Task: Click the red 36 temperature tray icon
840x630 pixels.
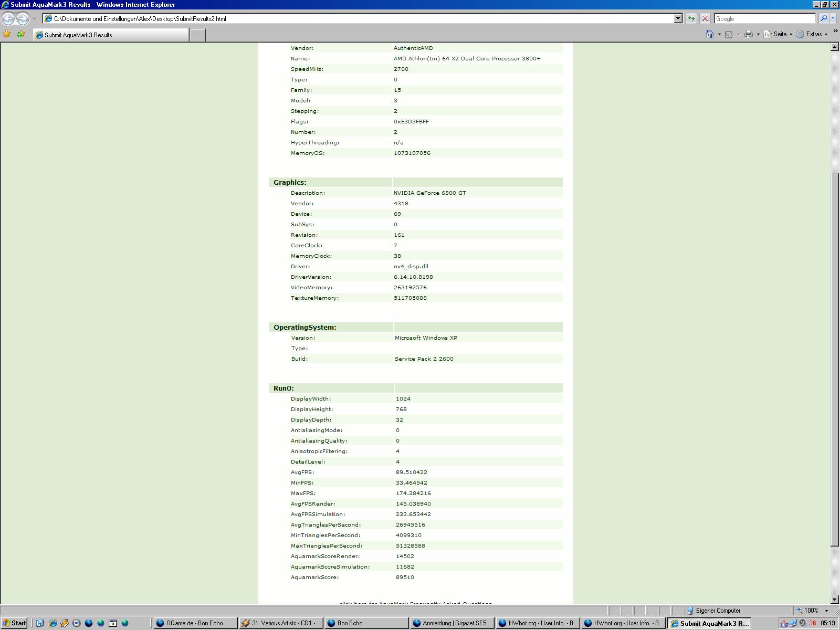Action: tap(813, 623)
